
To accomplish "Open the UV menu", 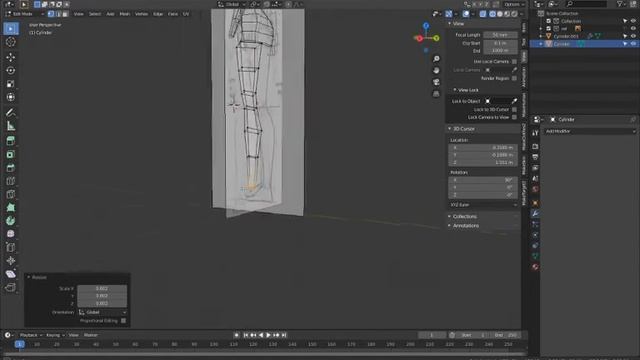I will [186, 14].
